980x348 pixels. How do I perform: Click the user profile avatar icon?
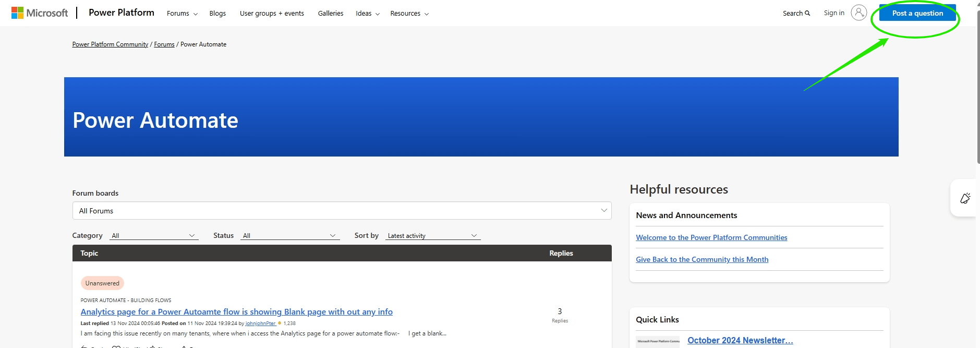point(858,13)
